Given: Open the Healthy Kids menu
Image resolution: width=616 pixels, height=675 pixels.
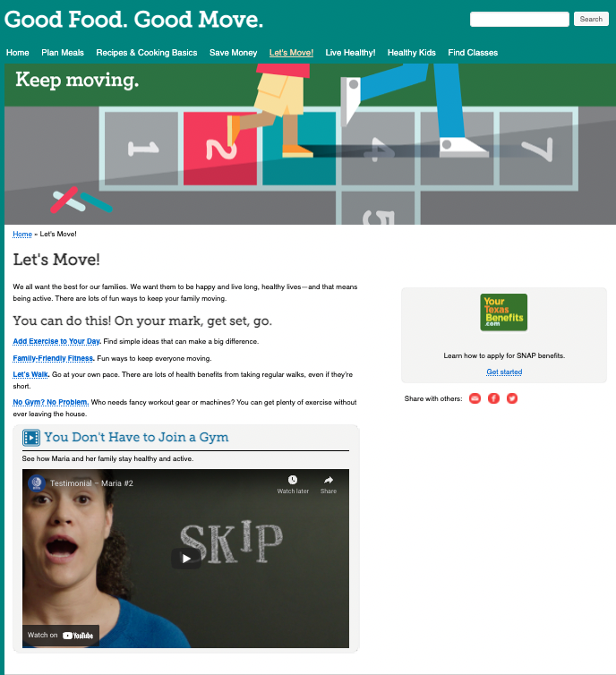Looking at the screenshot, I should pos(412,53).
